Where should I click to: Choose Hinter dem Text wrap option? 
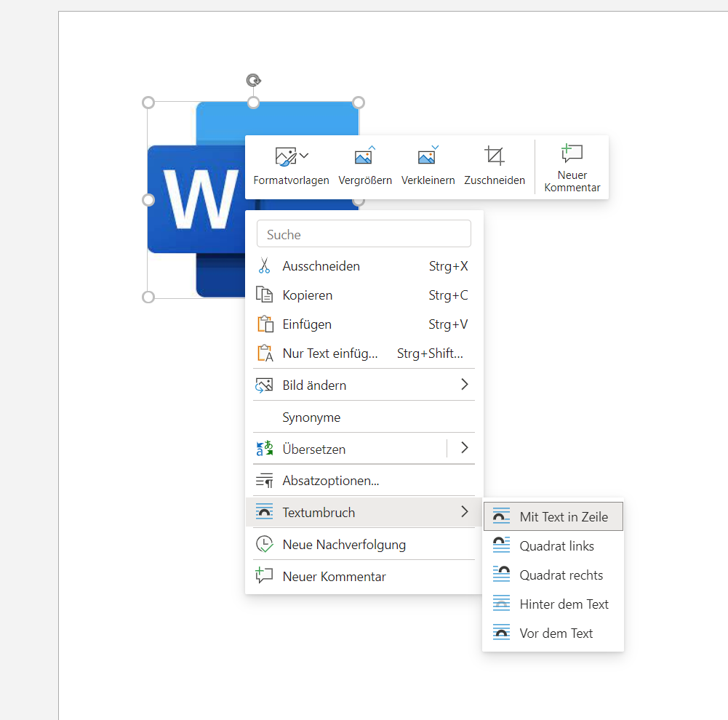click(553, 604)
